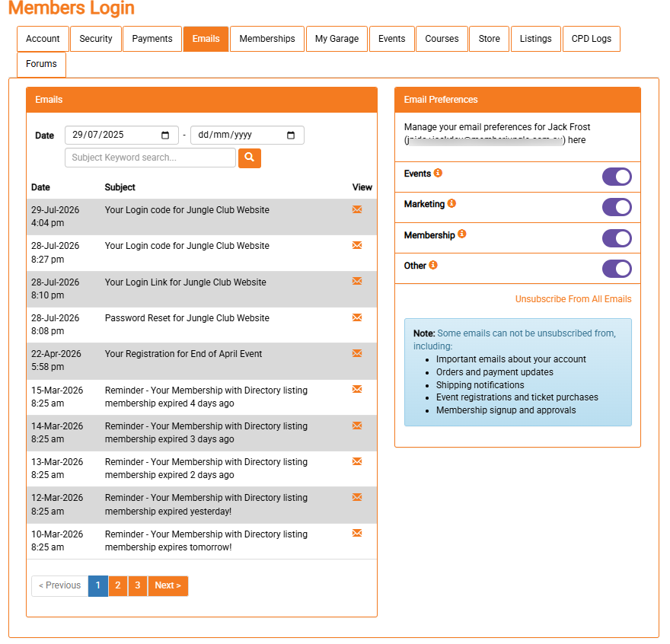Viewport: 670px width, 644px height.
Task: Open envelope for expired 2 days ago reminder
Action: (357, 461)
